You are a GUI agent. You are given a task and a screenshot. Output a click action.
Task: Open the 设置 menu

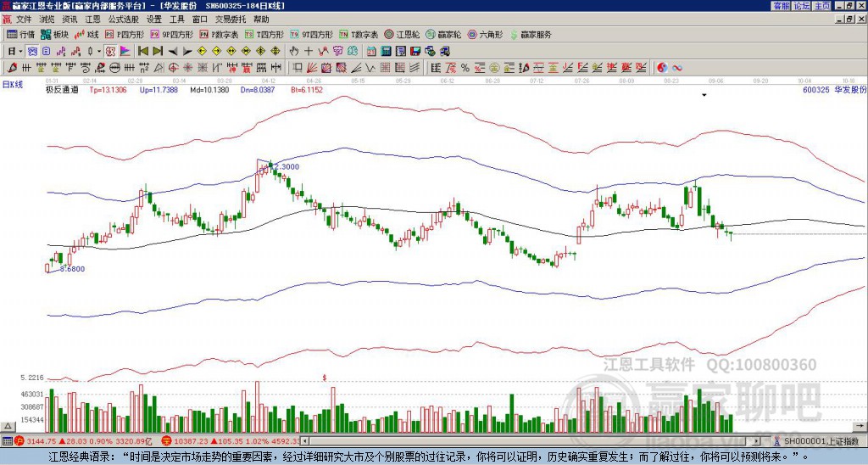pyautogui.click(x=154, y=20)
